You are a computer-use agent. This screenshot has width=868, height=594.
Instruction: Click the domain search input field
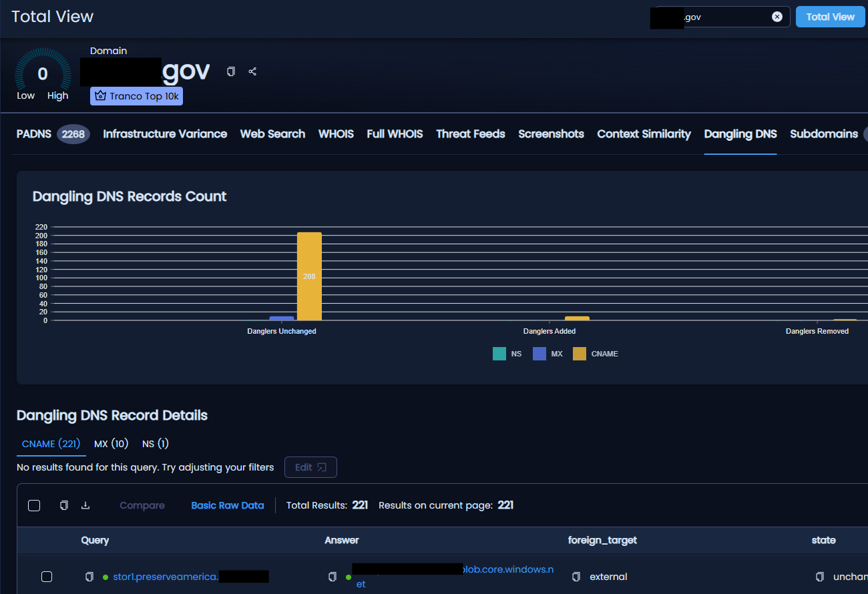click(720, 17)
